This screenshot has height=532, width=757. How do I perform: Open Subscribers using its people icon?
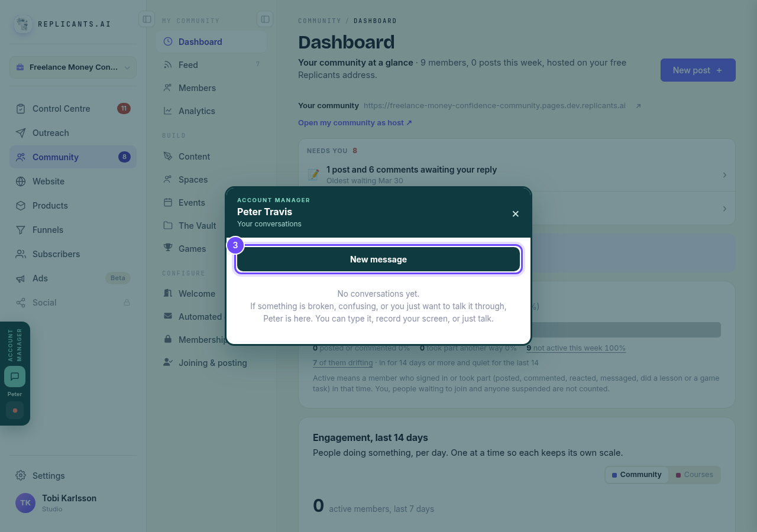pos(21,254)
